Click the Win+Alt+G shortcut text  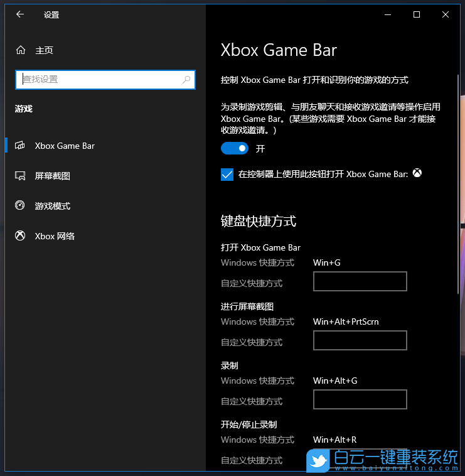click(x=335, y=381)
